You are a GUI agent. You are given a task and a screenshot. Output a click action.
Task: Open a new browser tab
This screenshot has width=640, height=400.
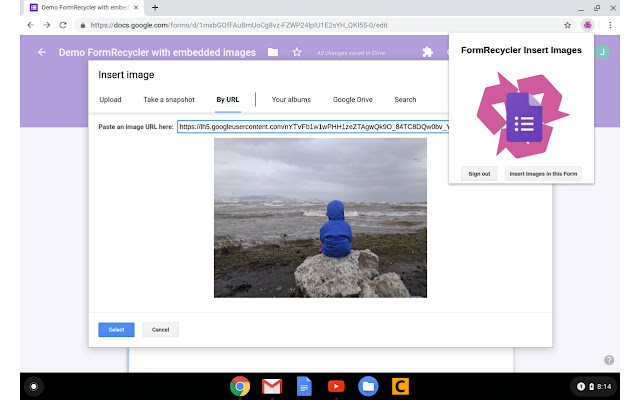pos(155,7)
